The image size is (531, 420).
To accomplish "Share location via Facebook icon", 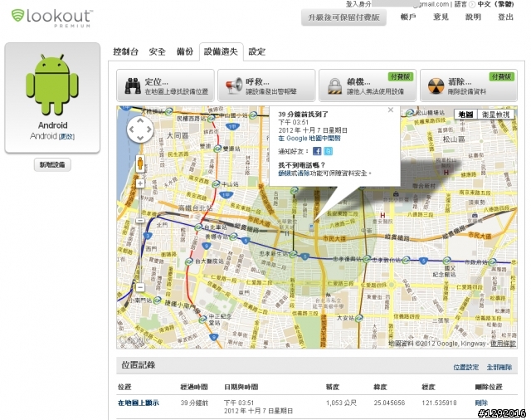I will [x=317, y=151].
